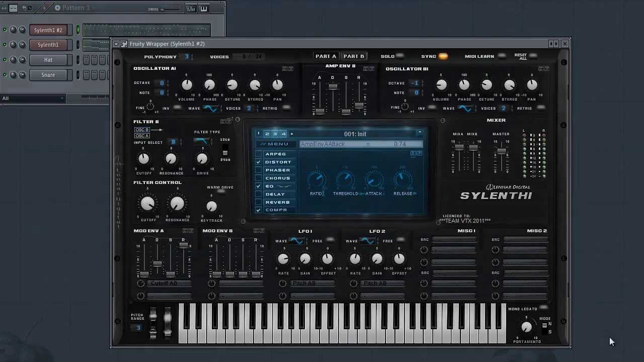Click the Filter B DRIVE knob
This screenshot has width=644, height=362.
pyautogui.click(x=202, y=159)
